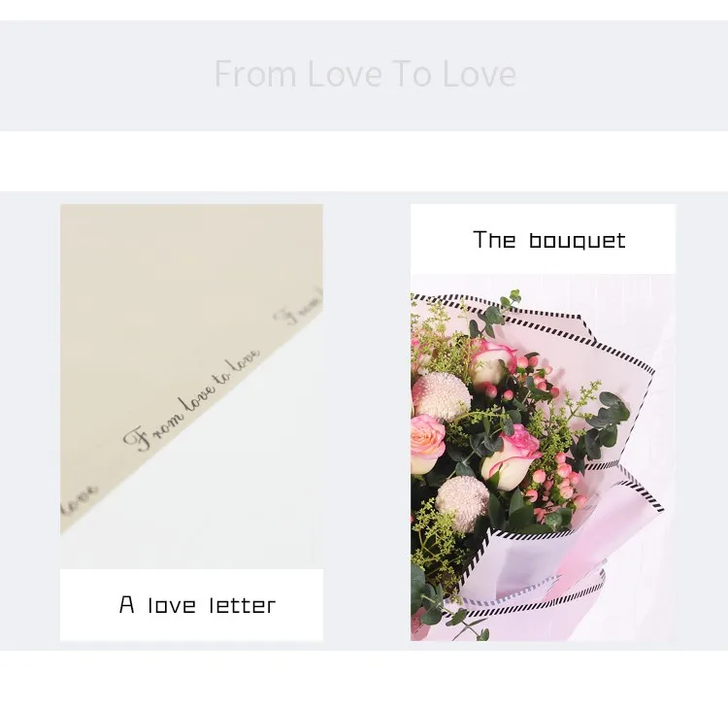This screenshot has height=709, width=728.
Task: Click the lower pale pink pompom chrysanthemum
Action: 461,503
